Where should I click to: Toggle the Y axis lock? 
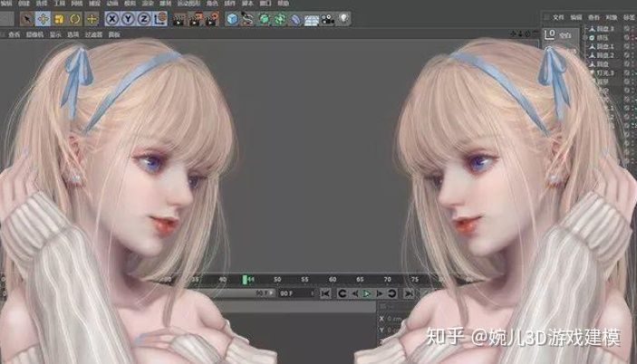(x=128, y=19)
